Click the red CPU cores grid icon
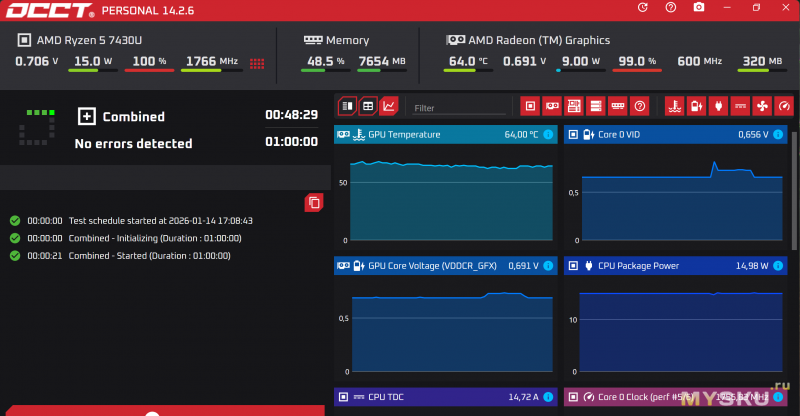This screenshot has width=800, height=416. pyautogui.click(x=257, y=63)
